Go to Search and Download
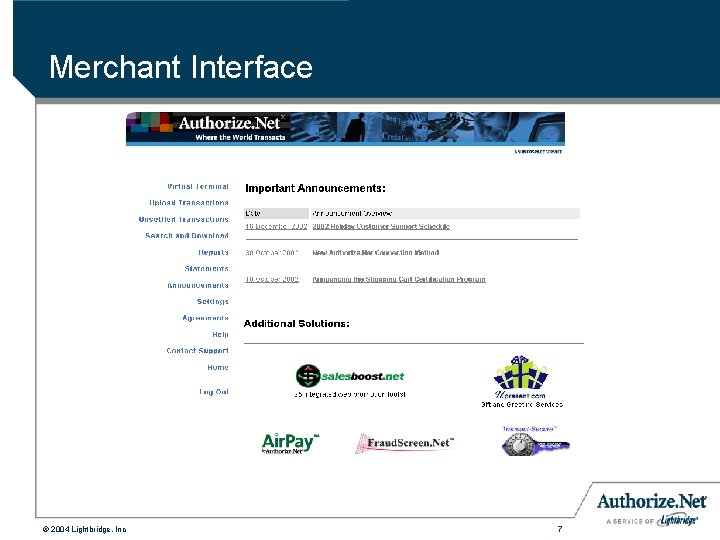 click(187, 236)
